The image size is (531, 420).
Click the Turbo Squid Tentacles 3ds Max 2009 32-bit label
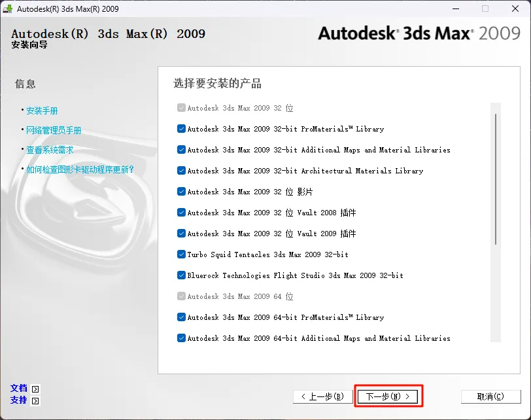[268, 254]
